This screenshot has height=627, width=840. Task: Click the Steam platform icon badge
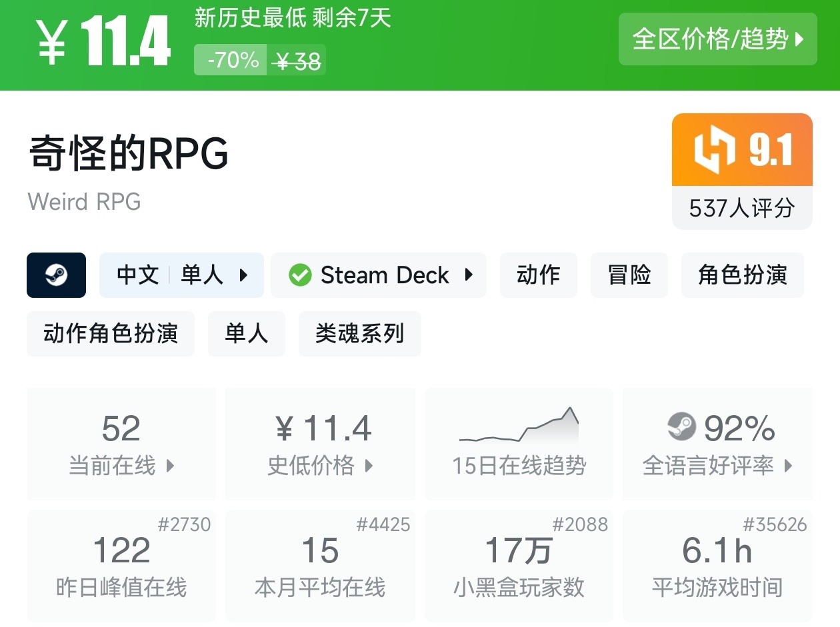(x=56, y=275)
